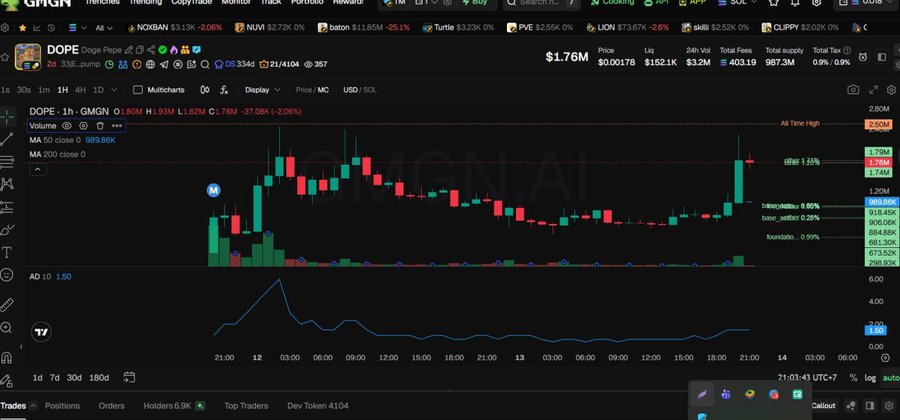This screenshot has height=420, width=900.
Task: Hide the Volume indicator with eye icon
Action: (67, 126)
